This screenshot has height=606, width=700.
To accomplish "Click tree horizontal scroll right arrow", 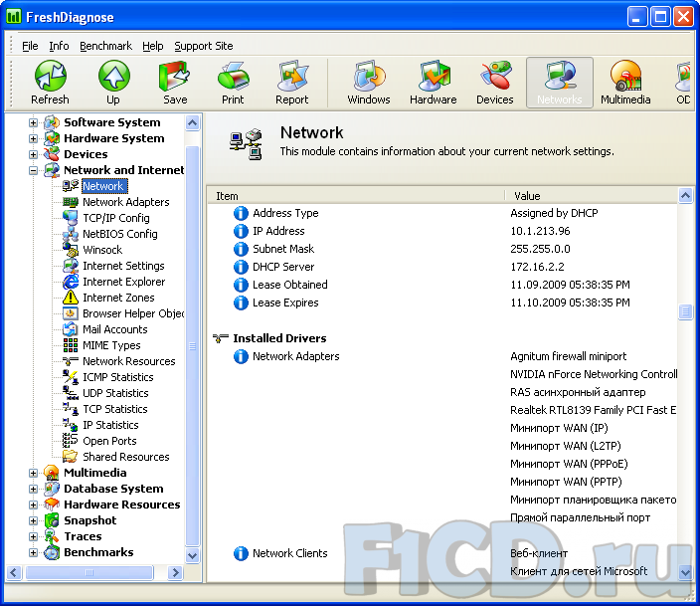I will click(175, 572).
